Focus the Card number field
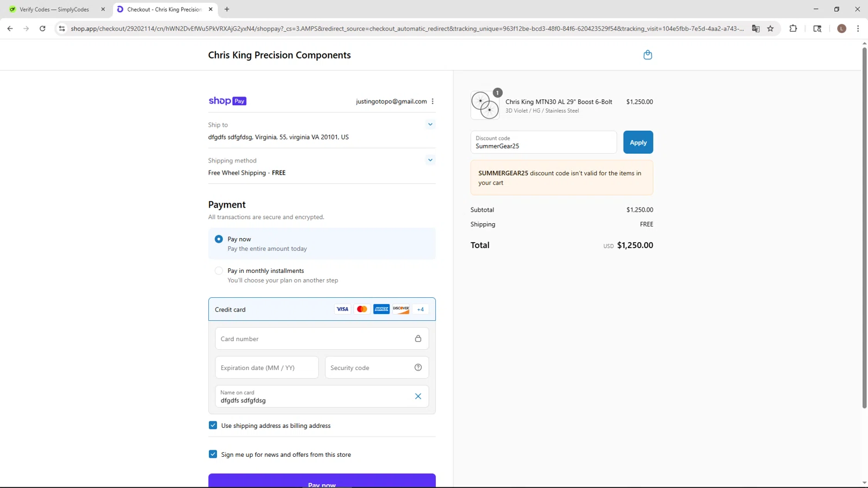This screenshot has width=868, height=488. click(x=322, y=339)
